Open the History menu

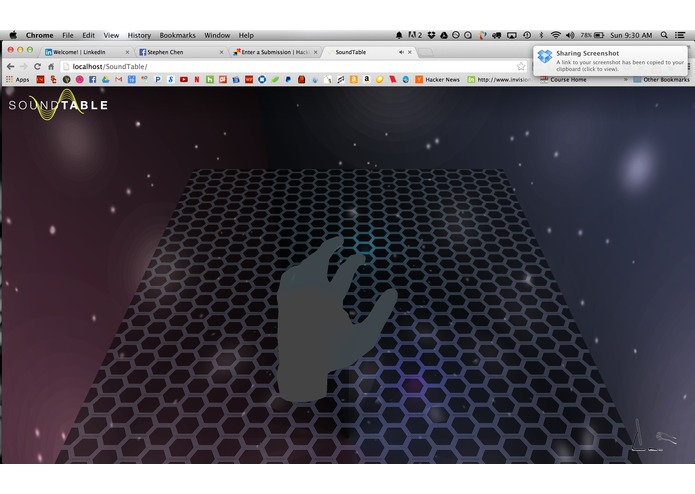coord(139,35)
